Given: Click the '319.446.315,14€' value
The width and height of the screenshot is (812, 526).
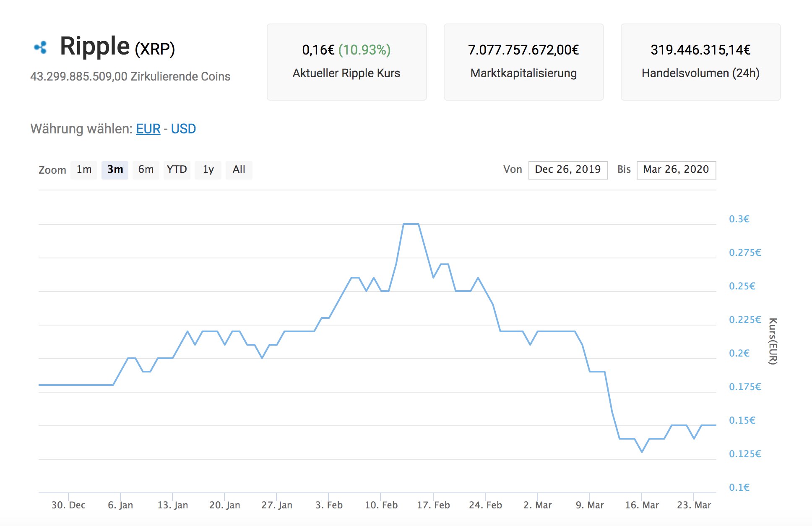Looking at the screenshot, I should 700,50.
